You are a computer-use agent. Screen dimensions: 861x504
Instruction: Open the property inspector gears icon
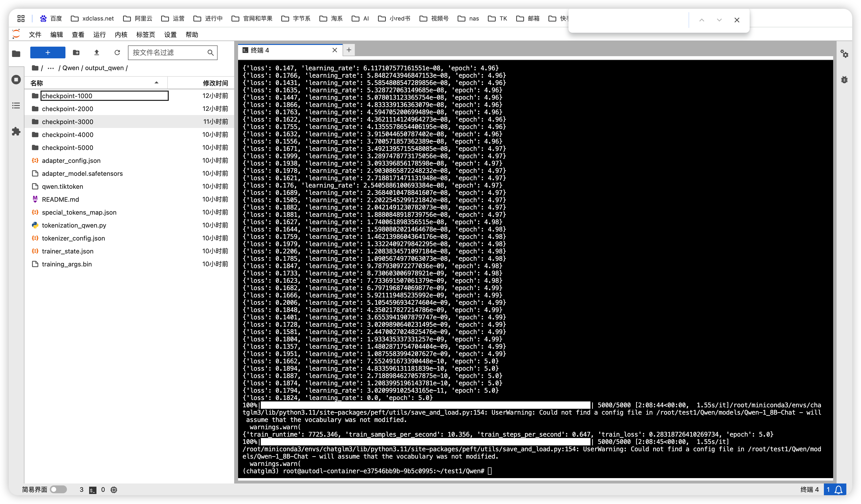[844, 54]
